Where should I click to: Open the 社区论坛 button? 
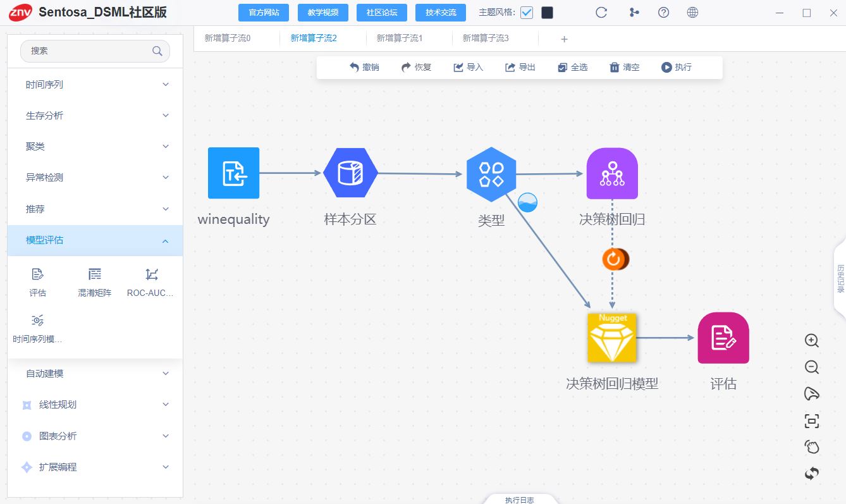tap(382, 13)
